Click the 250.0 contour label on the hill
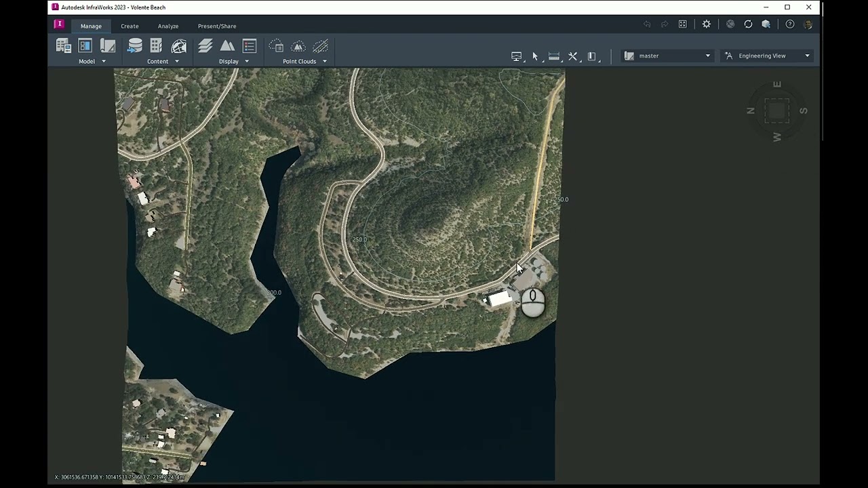The image size is (868, 488). pyautogui.click(x=359, y=239)
